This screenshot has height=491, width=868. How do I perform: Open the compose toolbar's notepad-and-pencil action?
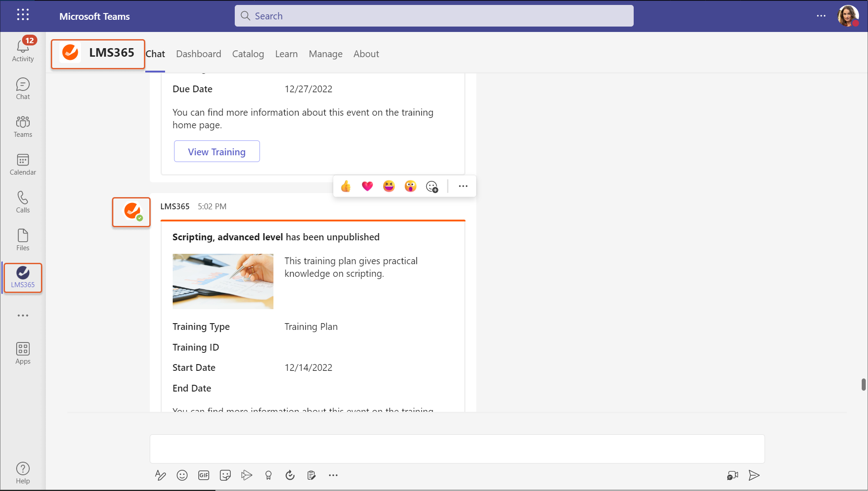tap(312, 475)
